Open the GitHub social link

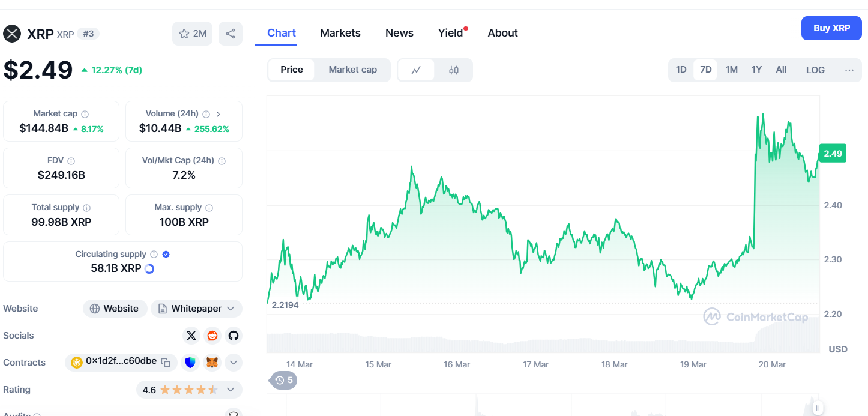click(x=234, y=336)
